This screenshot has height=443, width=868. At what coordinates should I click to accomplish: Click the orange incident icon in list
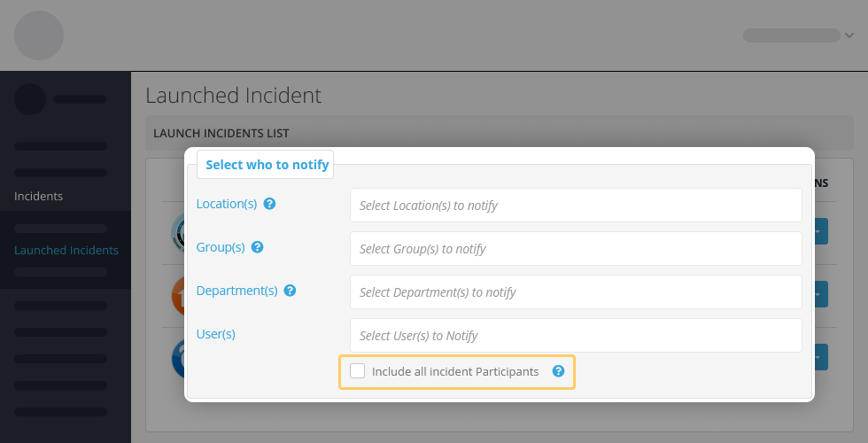178,296
